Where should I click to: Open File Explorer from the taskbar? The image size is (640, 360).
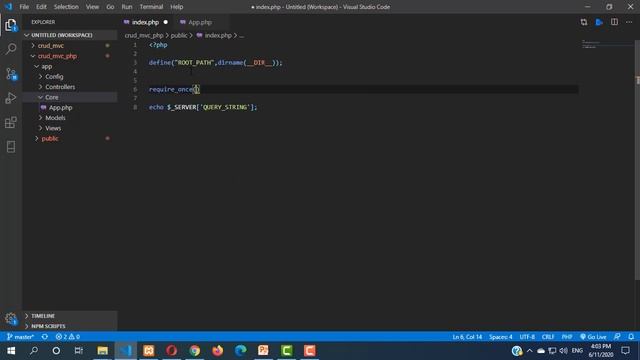[102, 351]
